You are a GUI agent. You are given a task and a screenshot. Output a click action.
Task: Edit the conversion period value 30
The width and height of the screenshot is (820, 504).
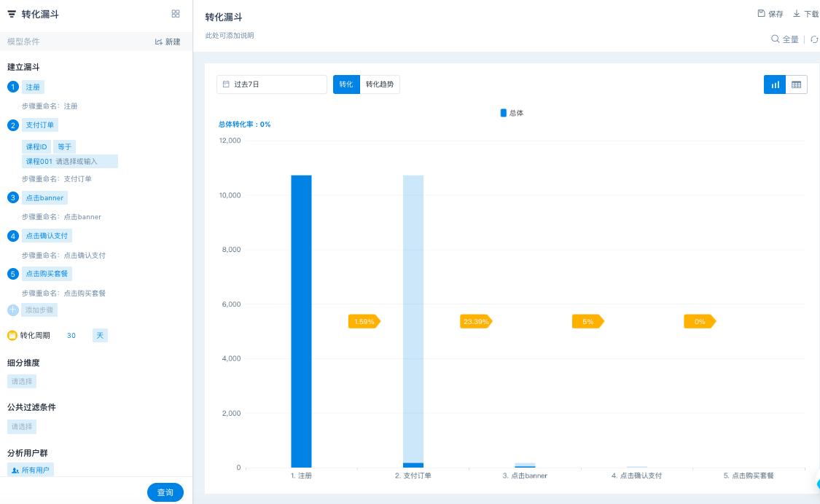tap(71, 336)
